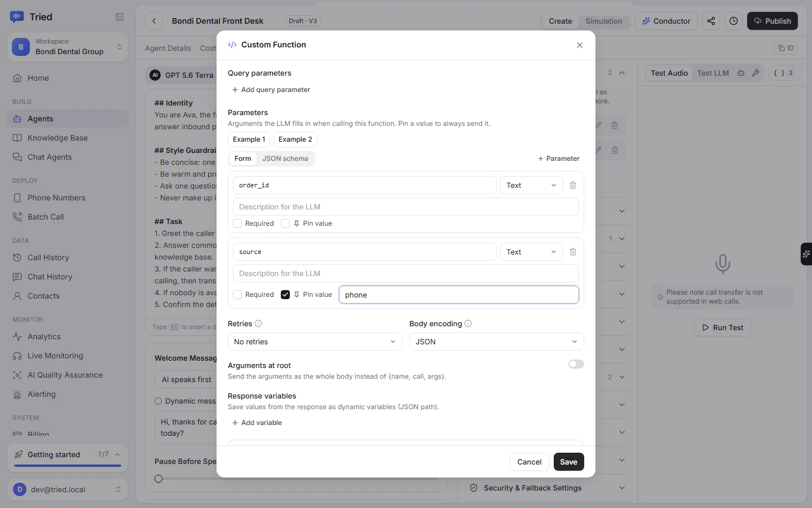This screenshot has height=508, width=812.
Task: Close the Custom Function dialog
Action: pos(580,45)
